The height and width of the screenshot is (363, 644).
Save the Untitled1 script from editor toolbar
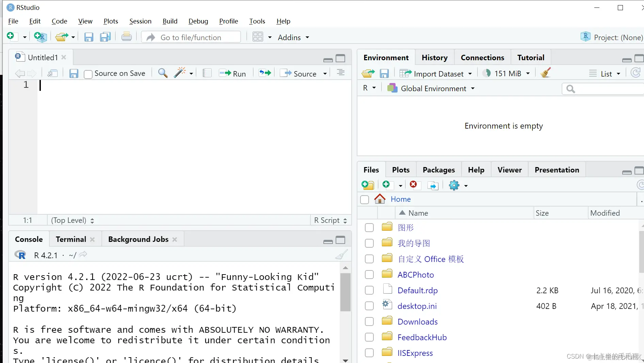click(x=74, y=73)
